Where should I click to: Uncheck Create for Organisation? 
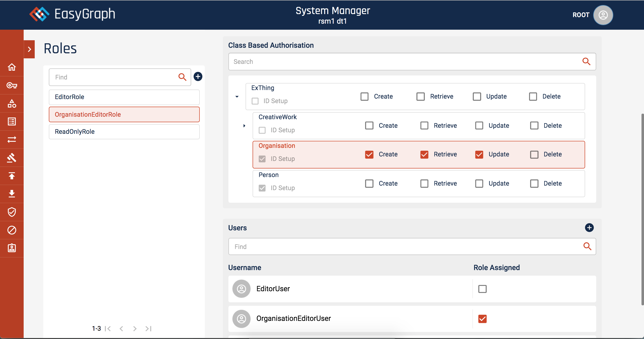point(369,154)
